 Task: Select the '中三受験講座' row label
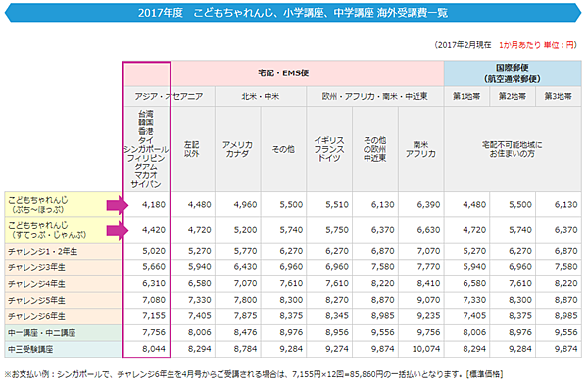click(x=63, y=349)
